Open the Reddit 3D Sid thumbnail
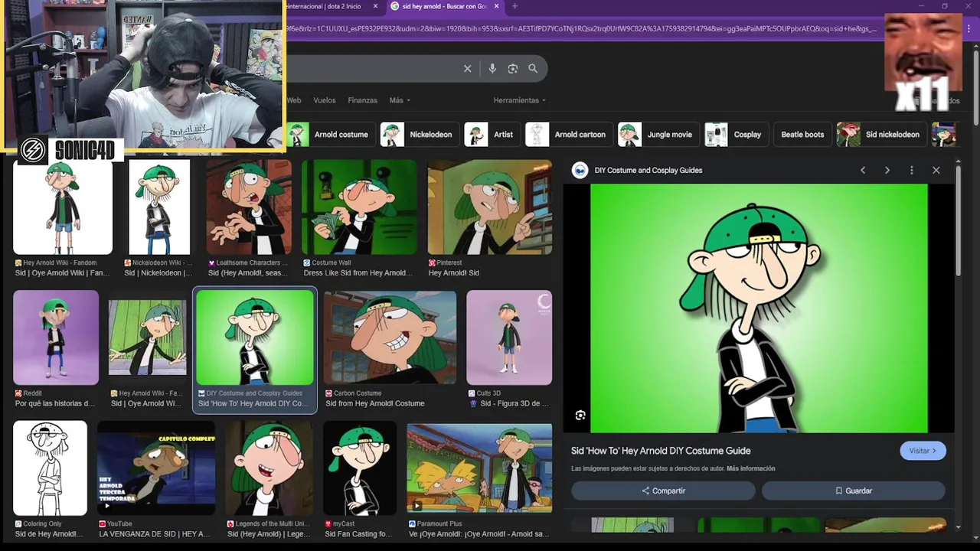The height and width of the screenshot is (551, 980). tap(56, 337)
